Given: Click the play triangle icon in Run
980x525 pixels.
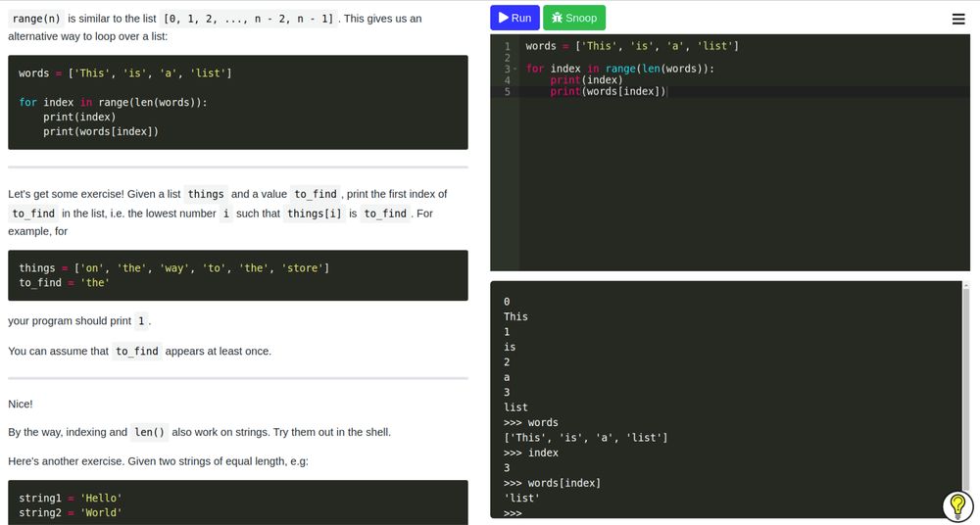Looking at the screenshot, I should point(503,18).
